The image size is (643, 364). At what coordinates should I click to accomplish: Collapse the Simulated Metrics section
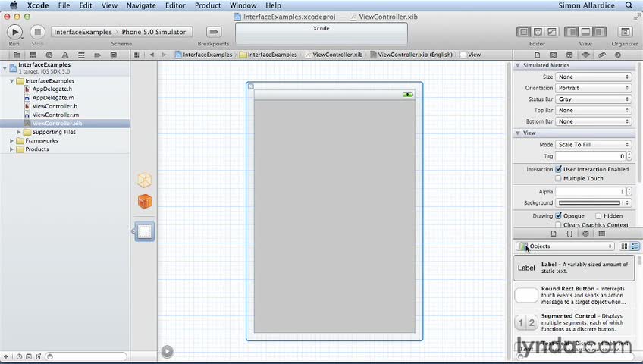[x=518, y=65]
